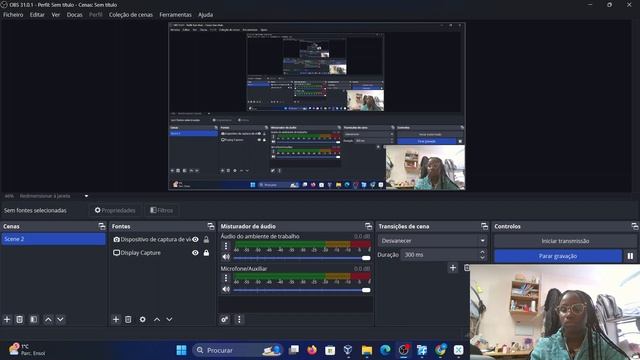Open scene filters icon in Cenas panel
Screen dimensions: 640x360
coord(34,319)
